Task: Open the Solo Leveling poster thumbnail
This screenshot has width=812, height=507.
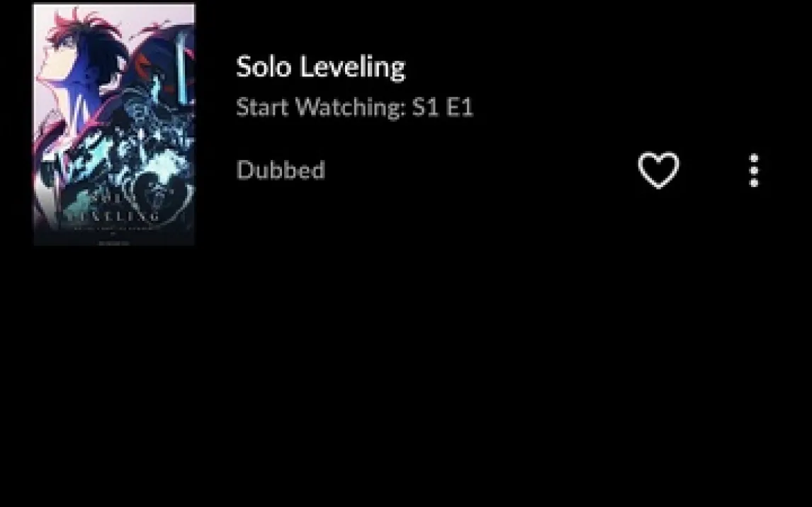Action: coord(114,124)
